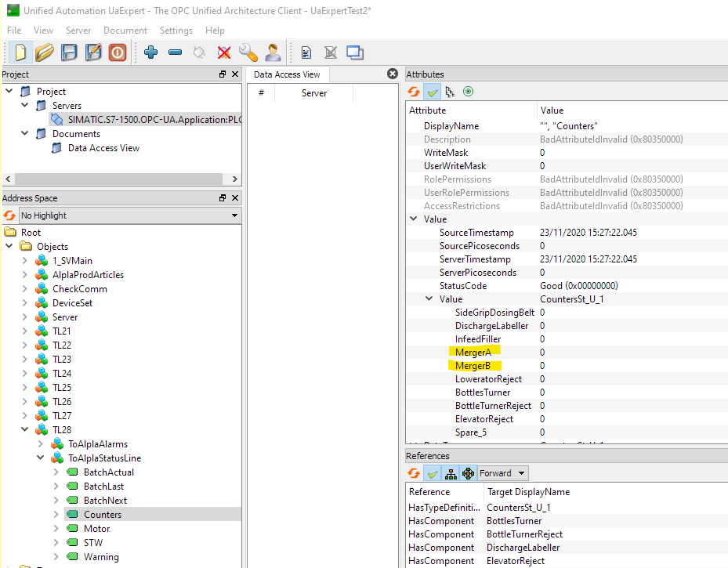The image size is (728, 568).
Task: Click the red power exit icon
Action: (118, 52)
